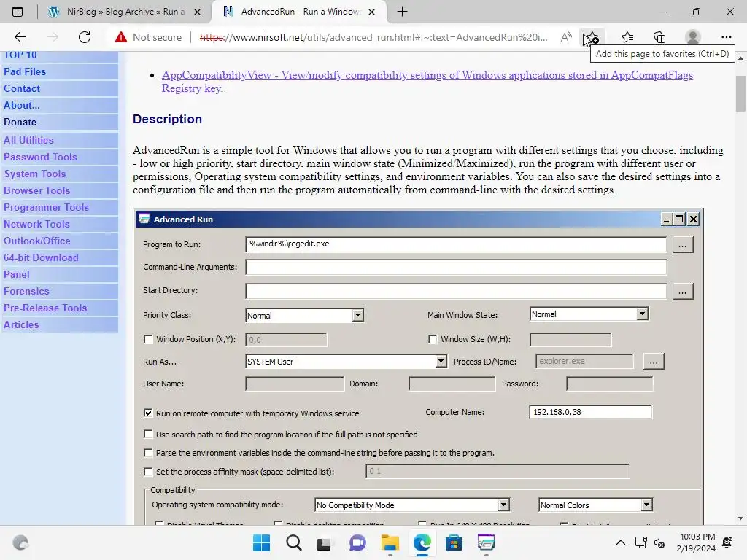Open network status tray icon
Screen dimensions: 747x560
click(x=640, y=542)
